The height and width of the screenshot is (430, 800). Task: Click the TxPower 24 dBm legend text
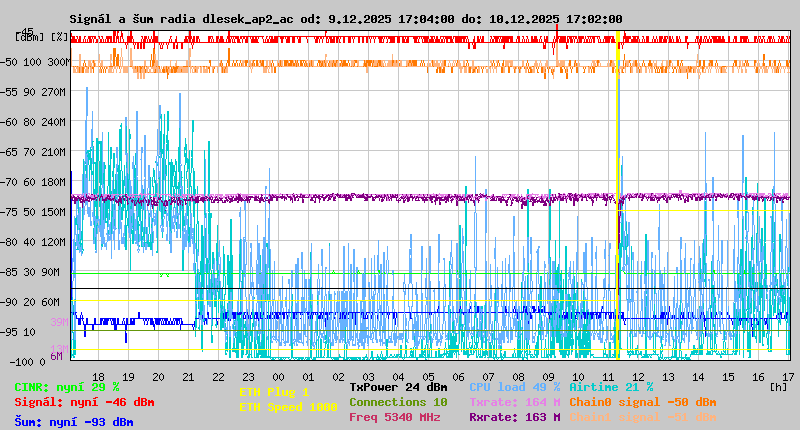[398, 386]
